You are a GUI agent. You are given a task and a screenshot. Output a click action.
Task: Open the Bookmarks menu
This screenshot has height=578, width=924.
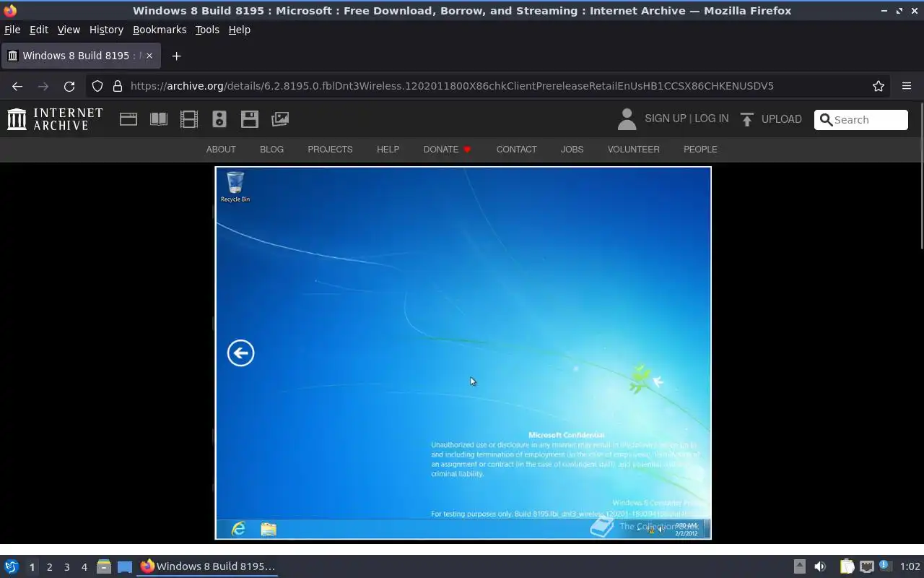[x=160, y=30]
